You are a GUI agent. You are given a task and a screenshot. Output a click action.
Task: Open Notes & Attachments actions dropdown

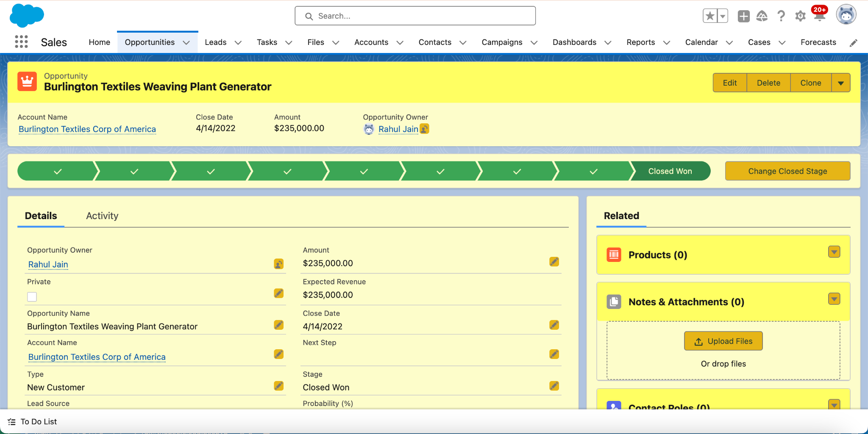834,299
